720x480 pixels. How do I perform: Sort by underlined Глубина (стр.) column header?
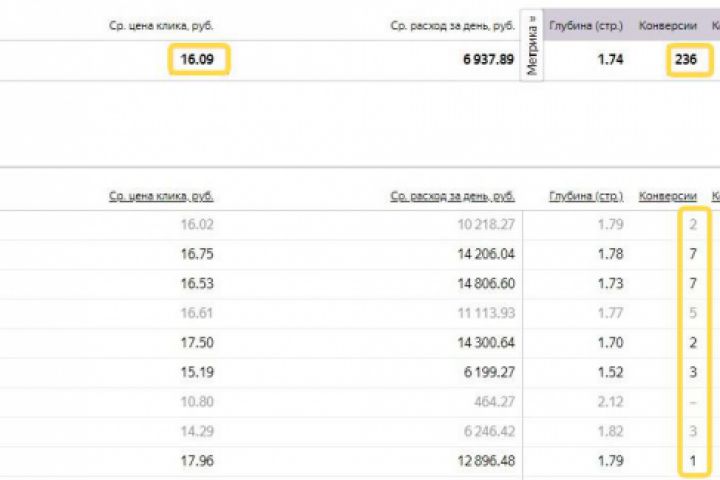point(586,196)
